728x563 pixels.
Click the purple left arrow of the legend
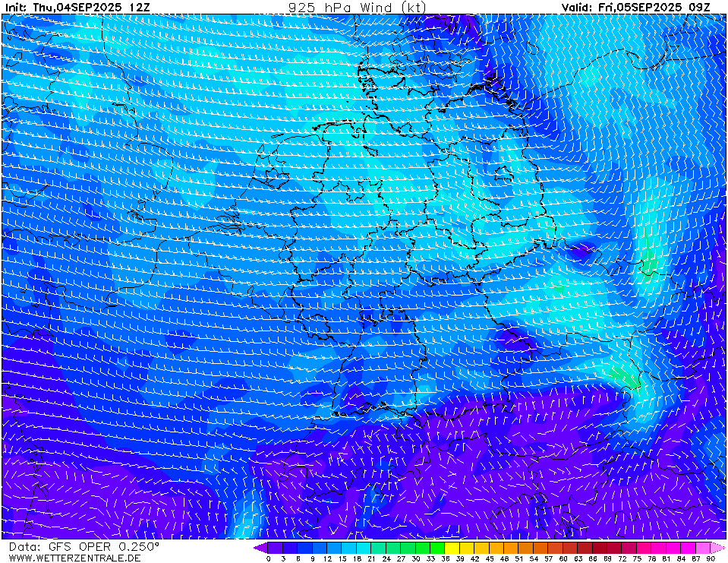pyautogui.click(x=261, y=548)
